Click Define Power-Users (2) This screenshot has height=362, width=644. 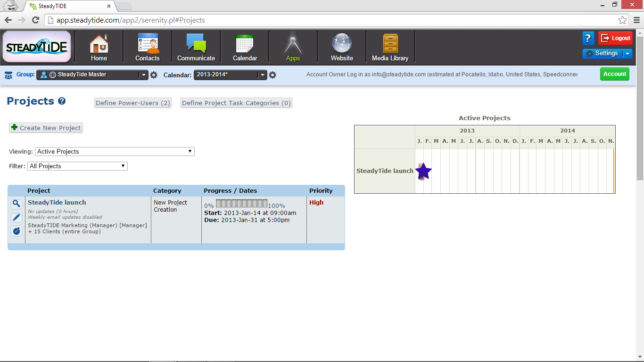(133, 103)
